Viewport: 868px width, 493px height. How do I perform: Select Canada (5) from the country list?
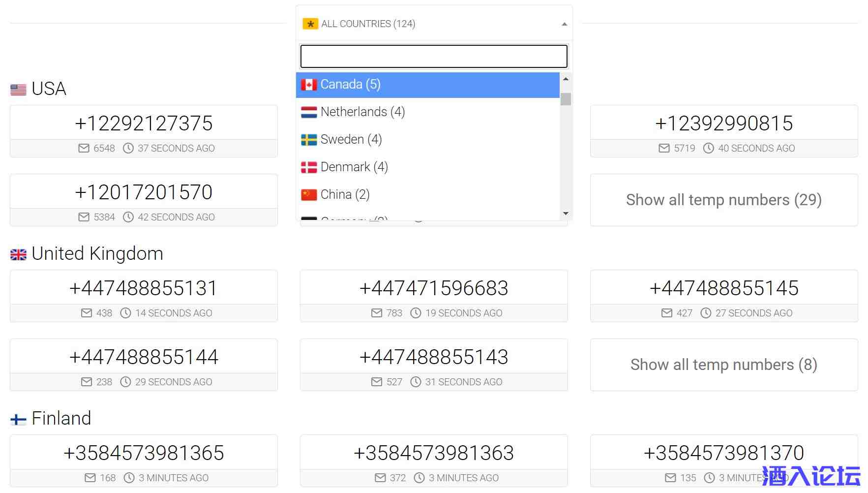[350, 85]
